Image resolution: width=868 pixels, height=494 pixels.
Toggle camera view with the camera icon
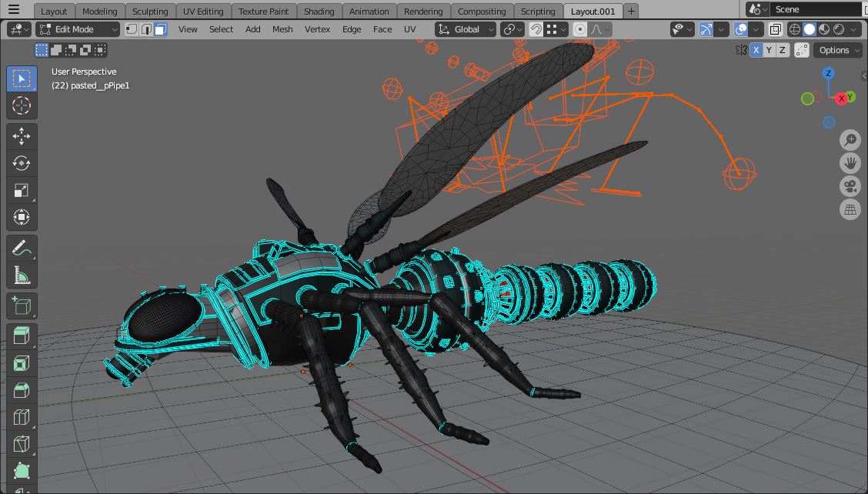click(x=850, y=187)
